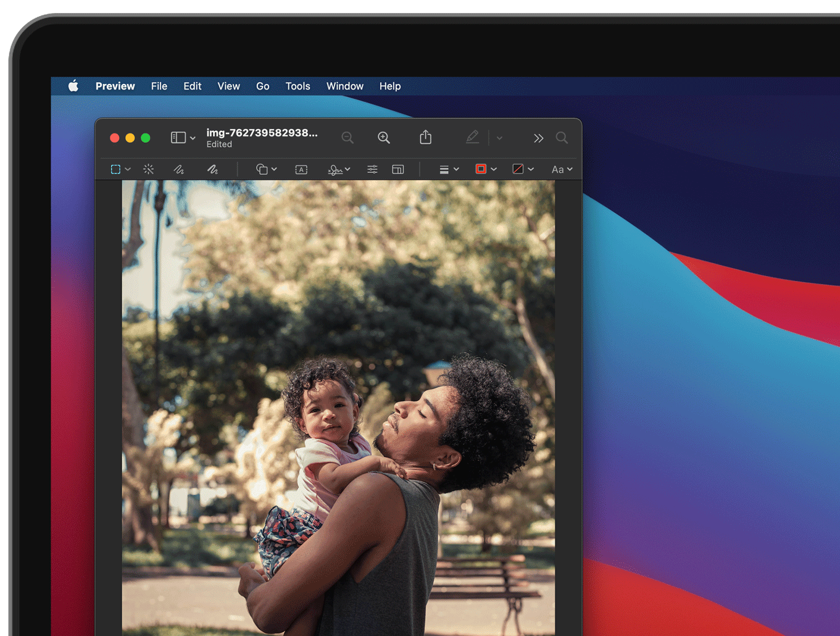Expand the Shape Style dropdown arrow
The width and height of the screenshot is (840, 636).
tap(456, 169)
